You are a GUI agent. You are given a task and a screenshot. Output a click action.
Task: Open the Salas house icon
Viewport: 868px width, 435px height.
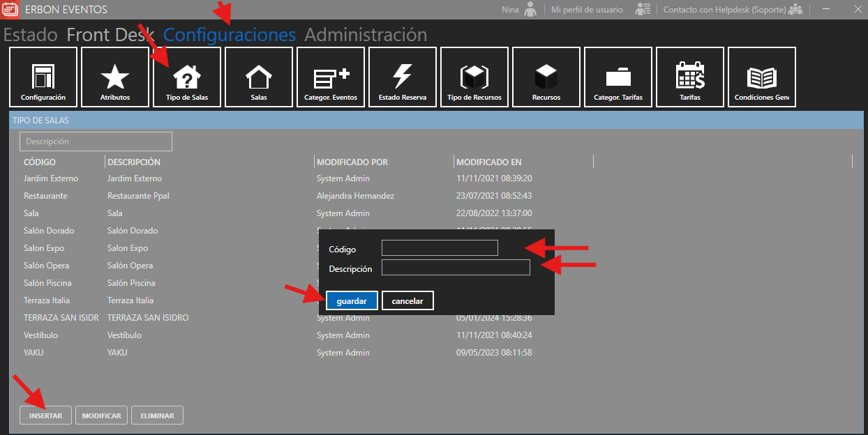(259, 76)
